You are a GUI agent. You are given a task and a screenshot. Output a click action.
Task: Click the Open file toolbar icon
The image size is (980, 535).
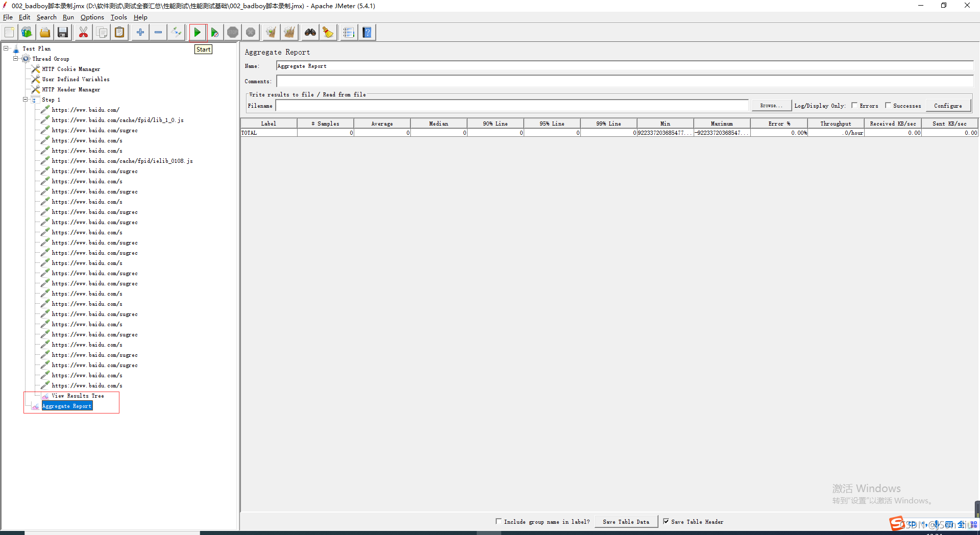coord(45,33)
